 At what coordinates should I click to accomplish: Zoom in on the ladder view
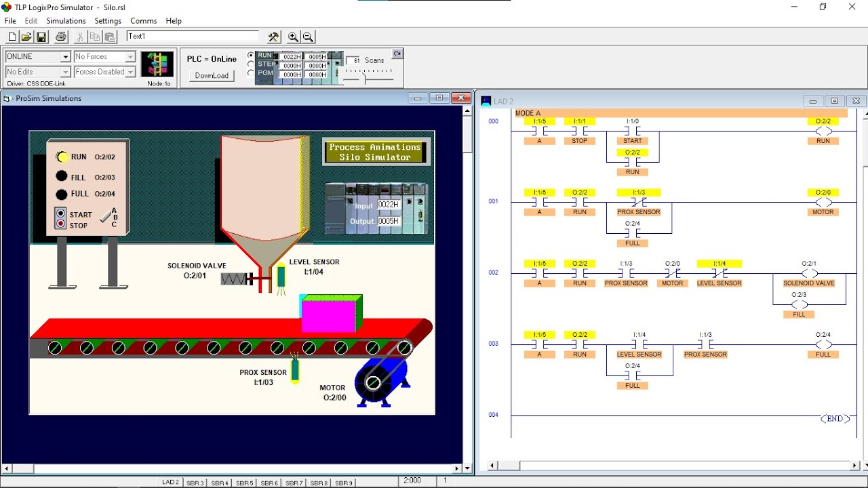coord(293,37)
